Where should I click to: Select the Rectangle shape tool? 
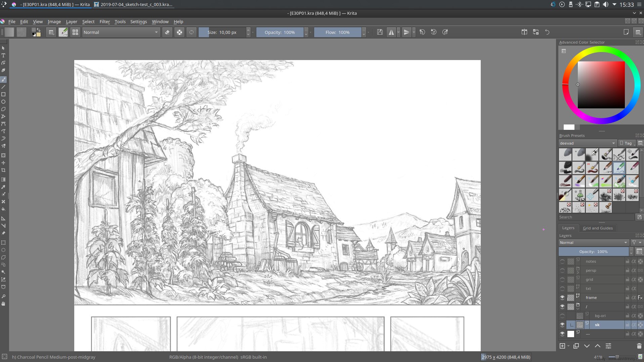click(x=3, y=94)
